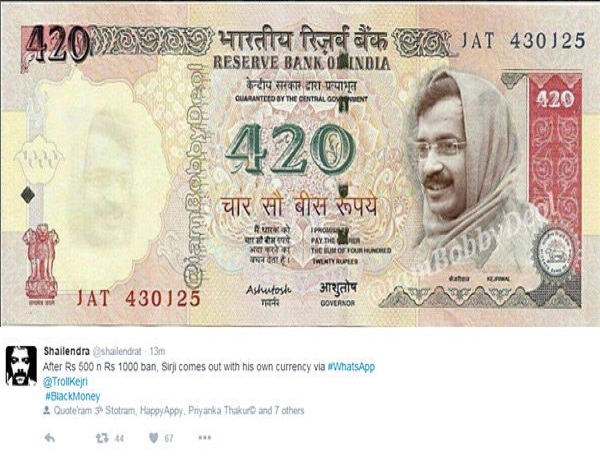Click the reply arrow icon under the tweet

tap(49, 438)
